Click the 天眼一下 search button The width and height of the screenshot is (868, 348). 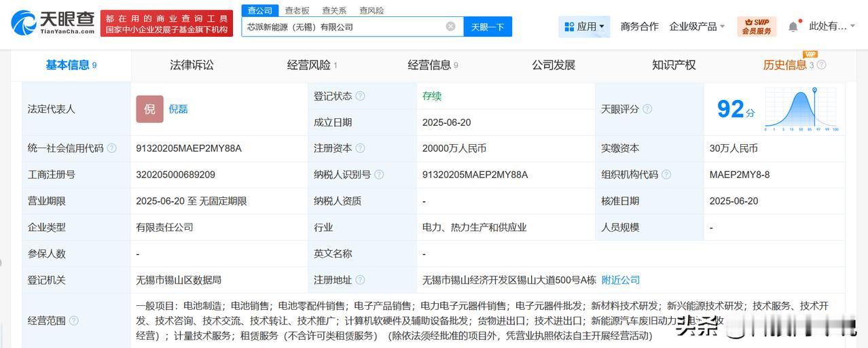click(x=488, y=27)
